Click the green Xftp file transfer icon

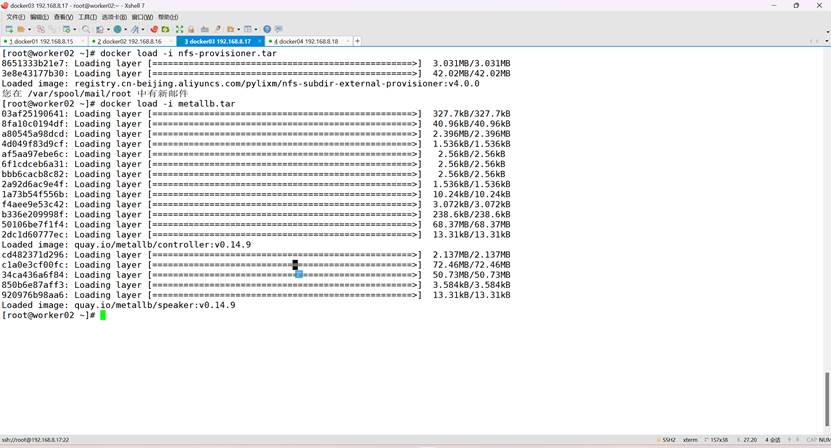(165, 29)
